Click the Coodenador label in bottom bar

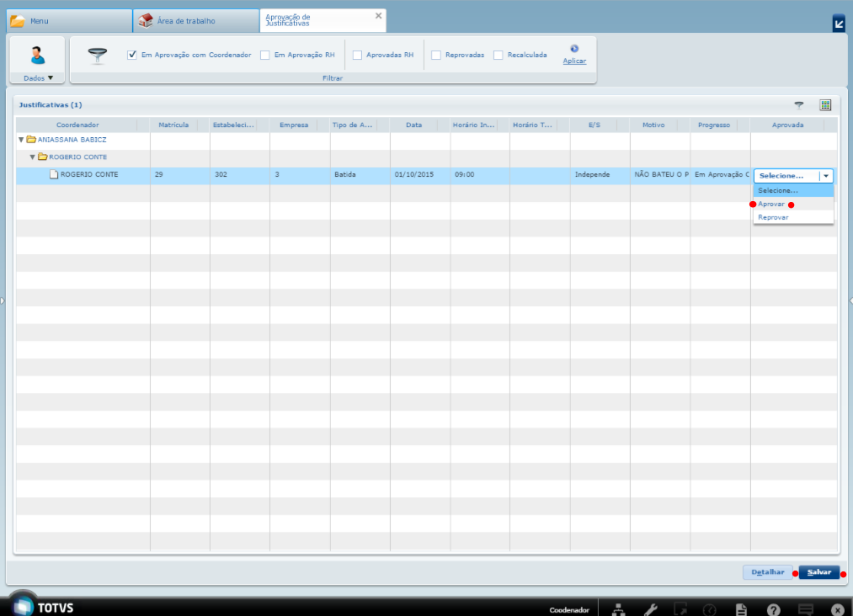[x=569, y=610]
